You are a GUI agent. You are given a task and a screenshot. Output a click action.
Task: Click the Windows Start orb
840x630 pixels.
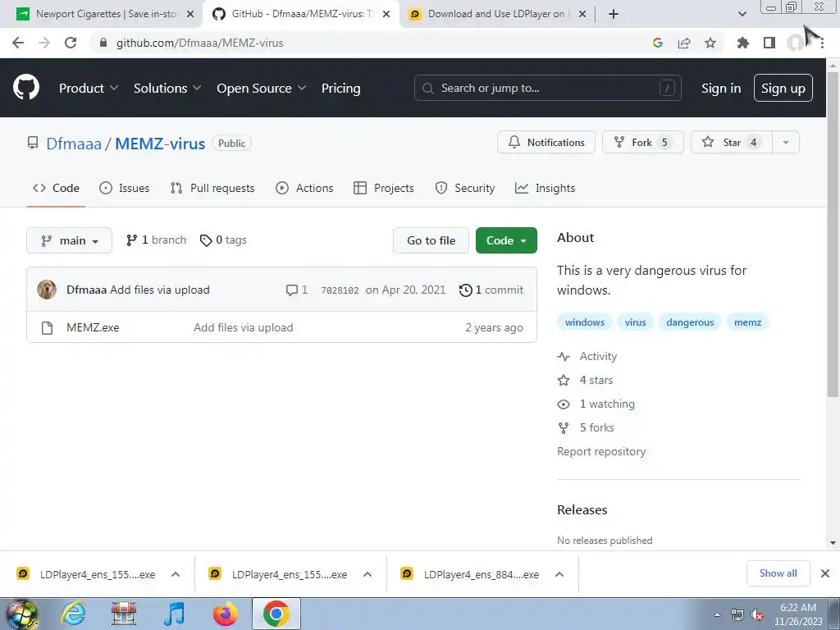point(21,614)
